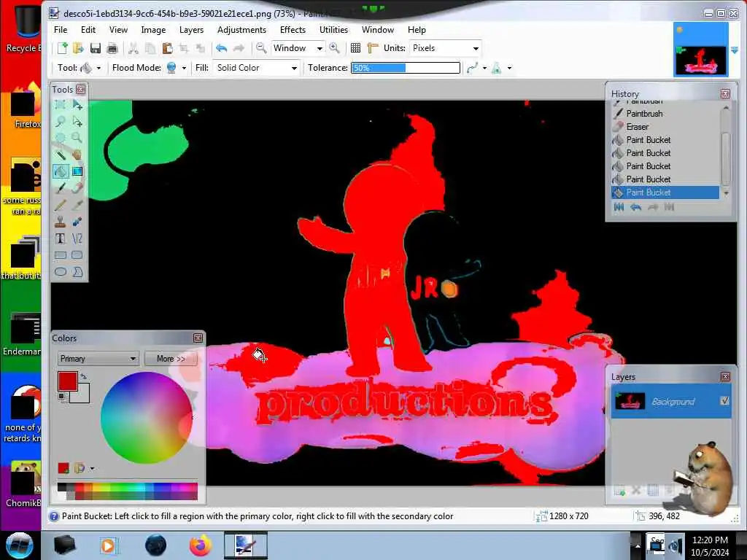This screenshot has width=747, height=560.
Task: Open the Edit menu
Action: [88, 29]
